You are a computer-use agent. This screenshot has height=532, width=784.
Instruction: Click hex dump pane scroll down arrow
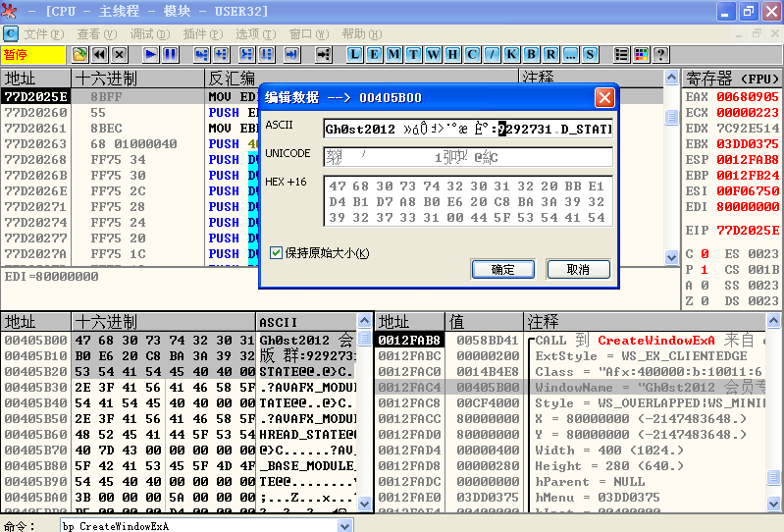(365, 504)
